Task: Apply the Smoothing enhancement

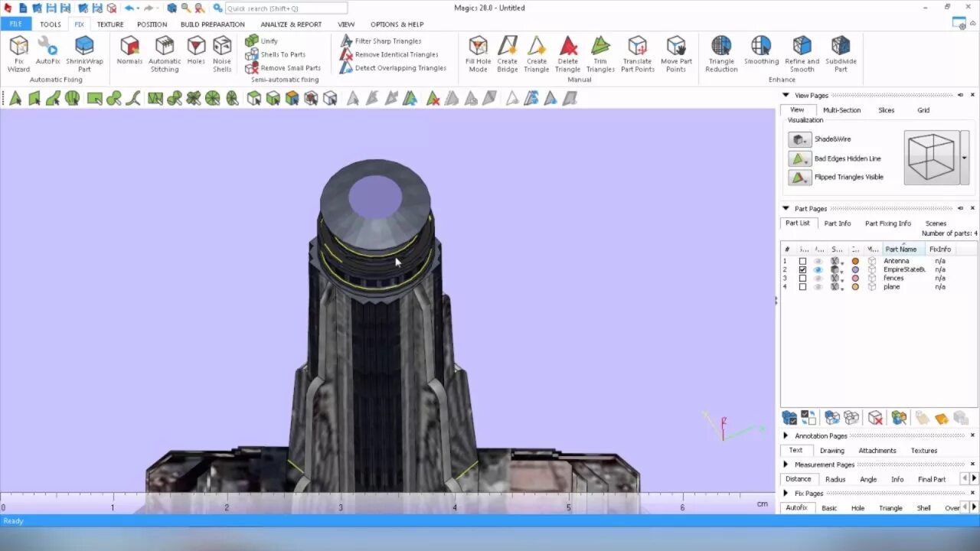Action: pos(761,51)
